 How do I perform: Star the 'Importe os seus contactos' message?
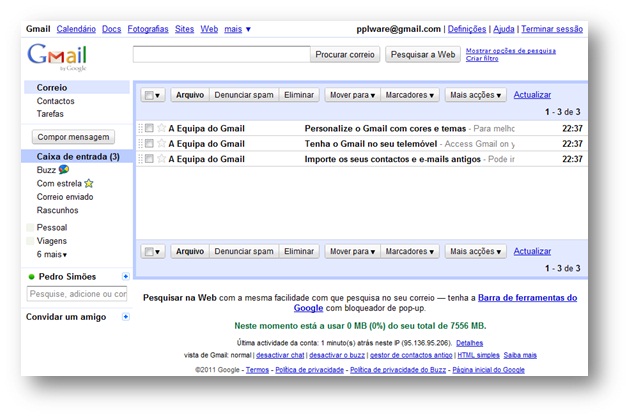click(161, 159)
